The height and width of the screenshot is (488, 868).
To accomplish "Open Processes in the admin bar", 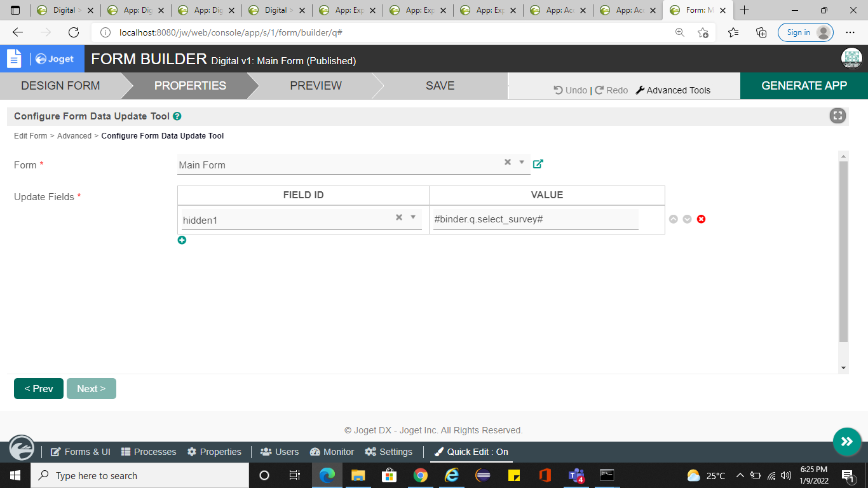I will (x=149, y=452).
